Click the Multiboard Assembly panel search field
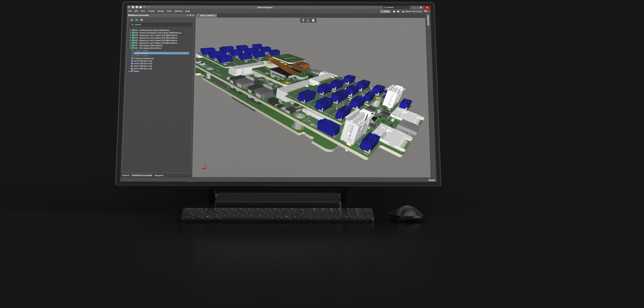 point(161,25)
